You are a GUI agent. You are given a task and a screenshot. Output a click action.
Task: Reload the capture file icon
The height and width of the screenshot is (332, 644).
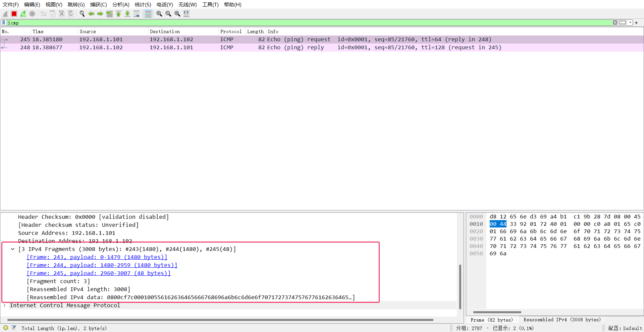(x=71, y=14)
